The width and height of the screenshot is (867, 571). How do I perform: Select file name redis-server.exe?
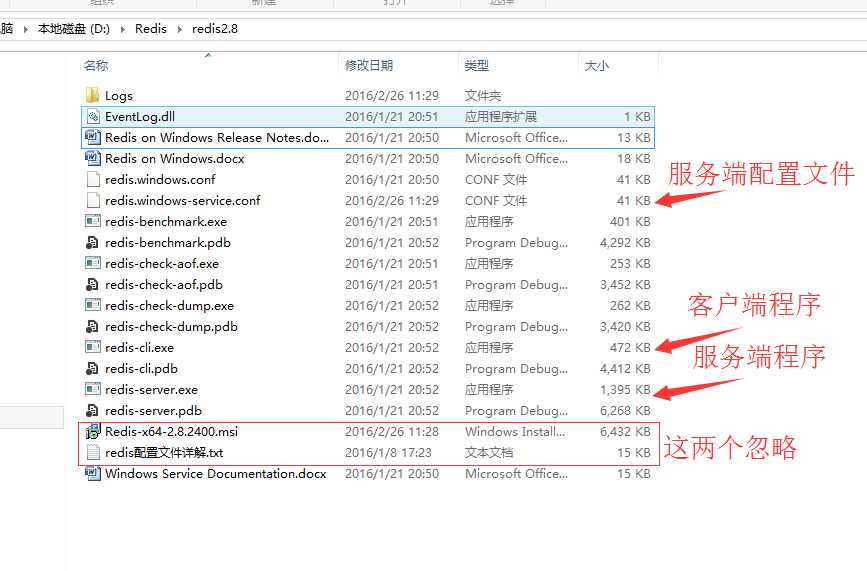point(152,390)
